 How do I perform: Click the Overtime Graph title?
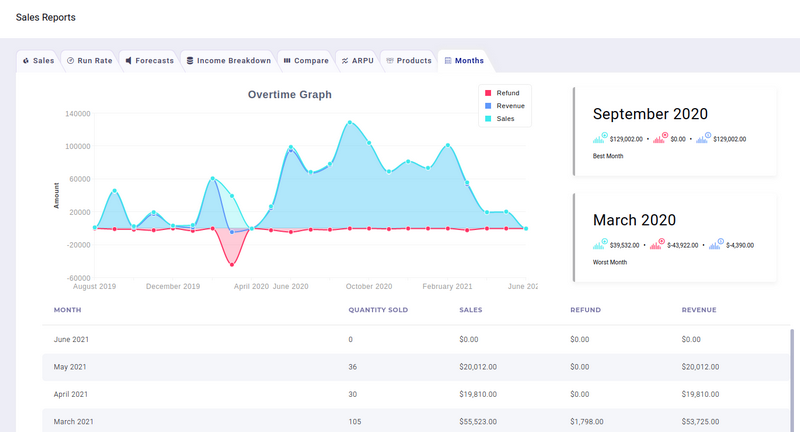click(x=290, y=94)
